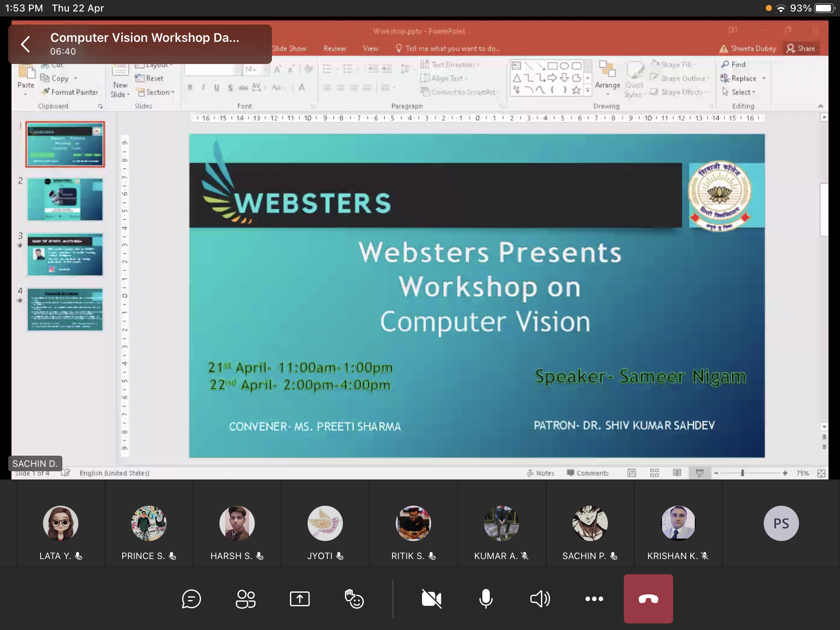The width and height of the screenshot is (840, 630).
Task: Toggle strikethrough formatting
Action: [243, 87]
